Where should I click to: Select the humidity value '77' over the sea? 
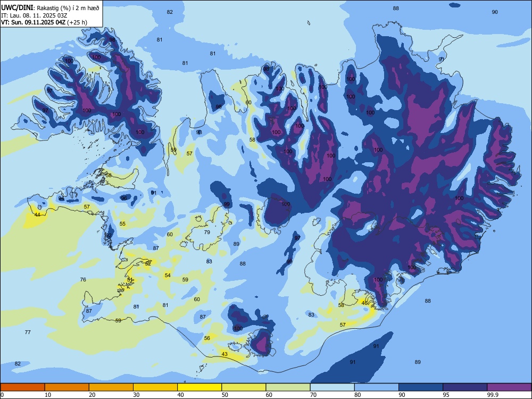(28, 332)
